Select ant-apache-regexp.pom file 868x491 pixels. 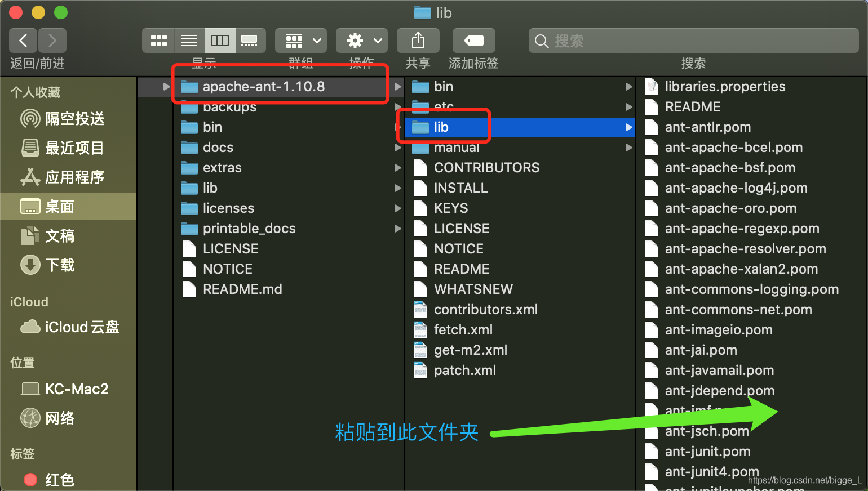(751, 229)
